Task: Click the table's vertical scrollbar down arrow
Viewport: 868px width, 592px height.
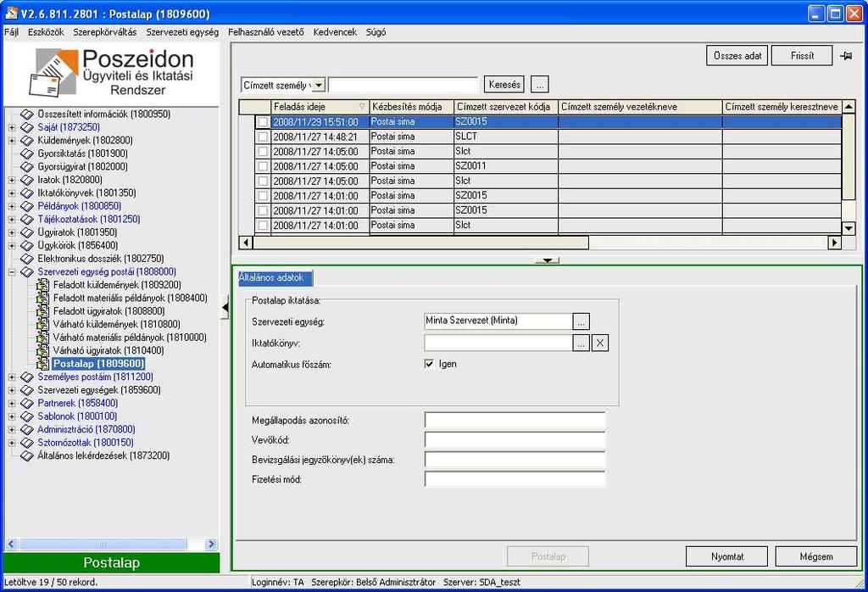Action: click(x=848, y=228)
